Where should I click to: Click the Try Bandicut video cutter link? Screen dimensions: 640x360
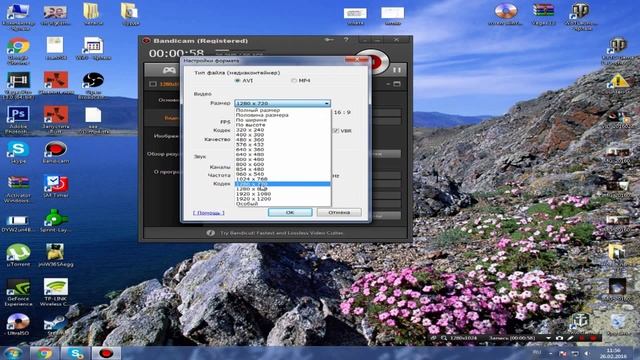click(x=282, y=233)
